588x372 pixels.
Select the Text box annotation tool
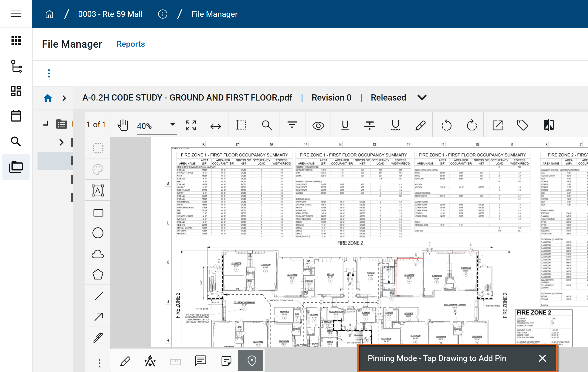98,190
